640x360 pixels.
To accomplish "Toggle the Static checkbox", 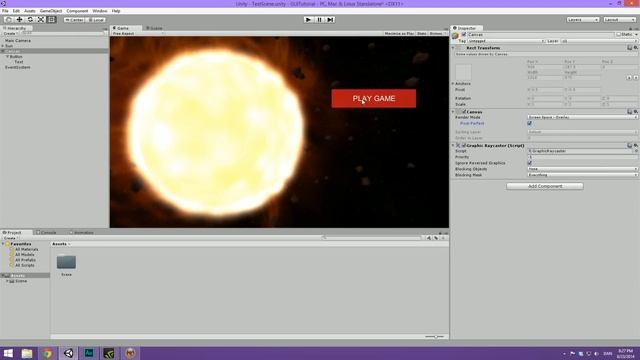I will click(x=618, y=35).
